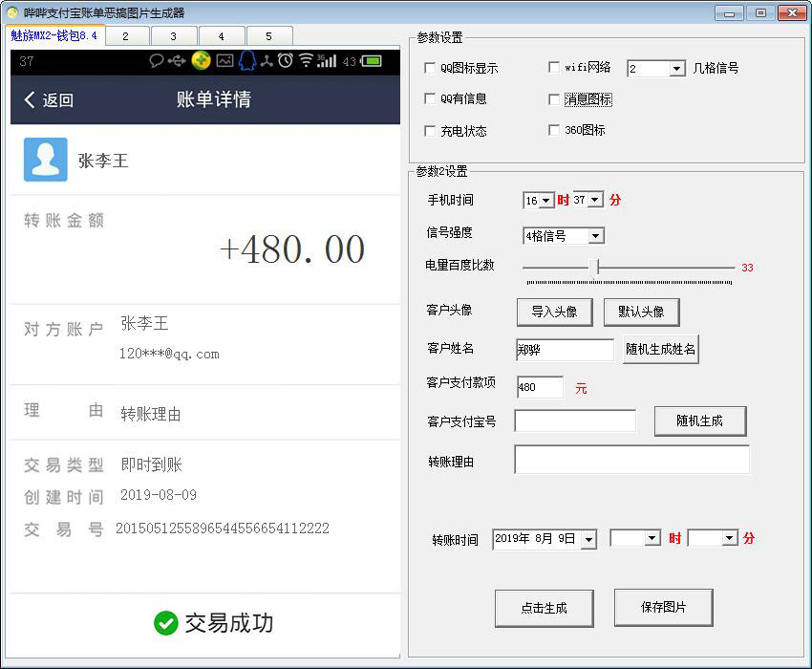Click the back arrow in the bill preview
The width and height of the screenshot is (812, 669).
pos(30,99)
